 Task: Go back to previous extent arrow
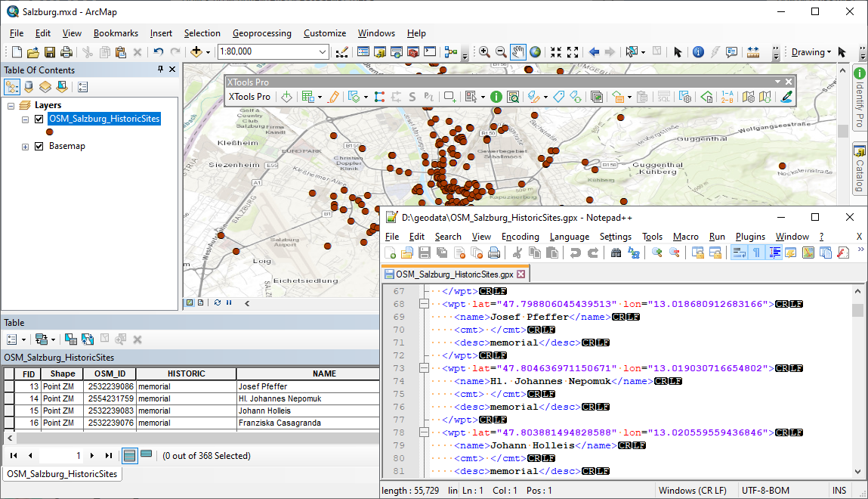(594, 52)
